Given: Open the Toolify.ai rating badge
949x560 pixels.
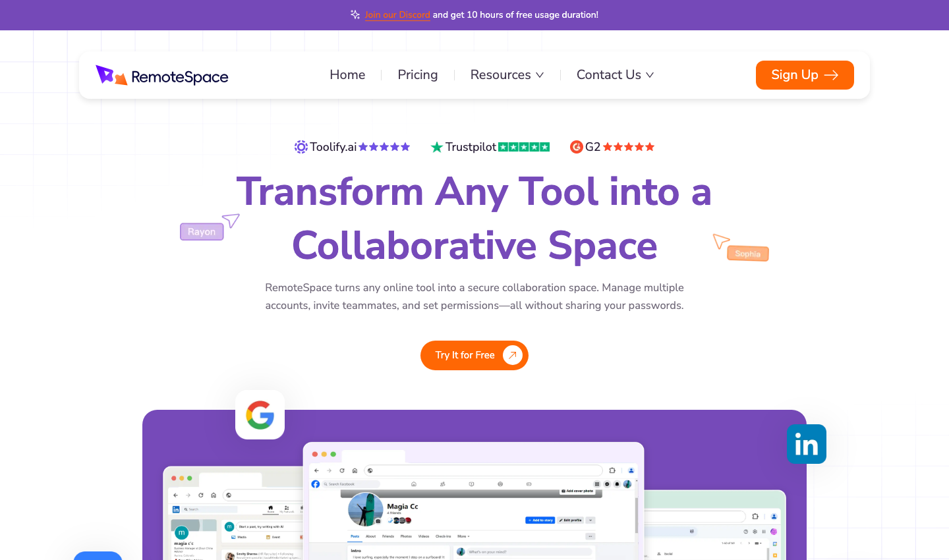Looking at the screenshot, I should (x=352, y=147).
